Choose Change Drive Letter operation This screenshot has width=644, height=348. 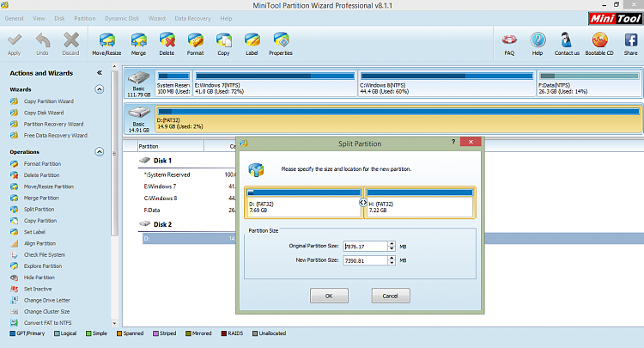(x=47, y=301)
